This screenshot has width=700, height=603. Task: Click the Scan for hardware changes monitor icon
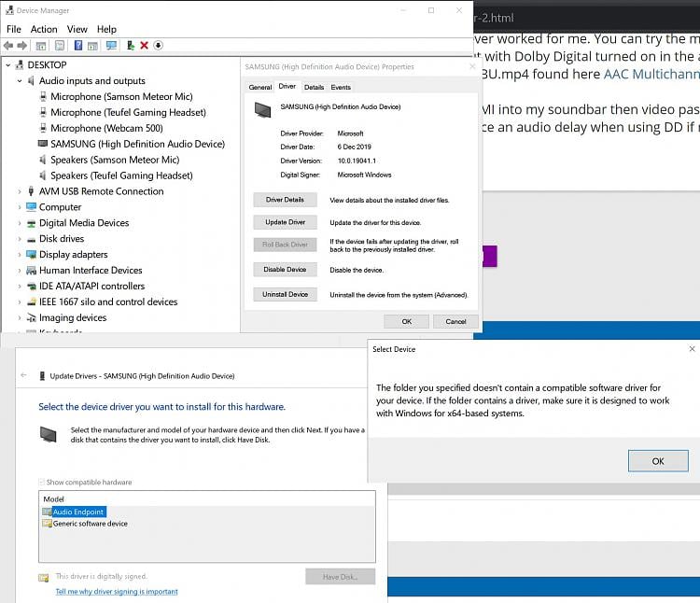tap(111, 45)
